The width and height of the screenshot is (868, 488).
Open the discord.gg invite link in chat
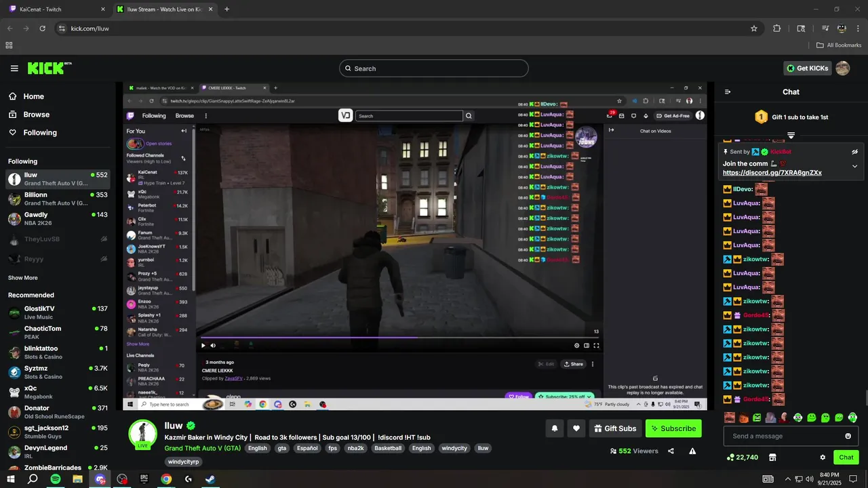(x=772, y=173)
